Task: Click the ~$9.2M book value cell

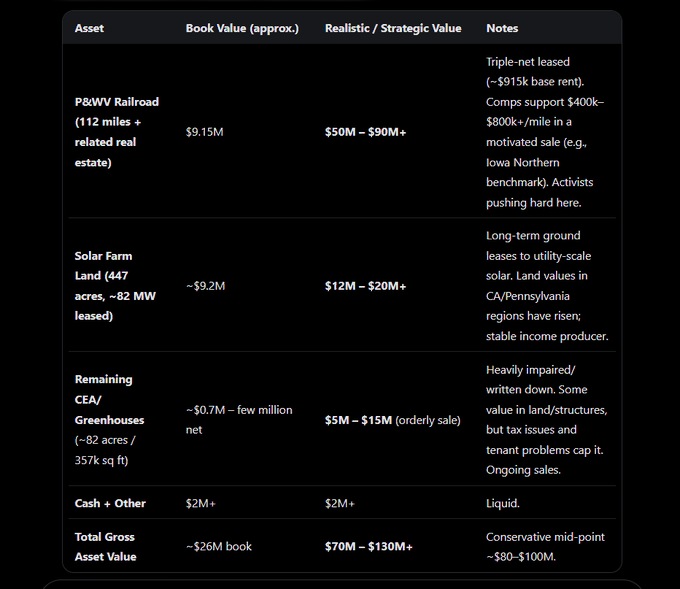Action: [x=206, y=286]
